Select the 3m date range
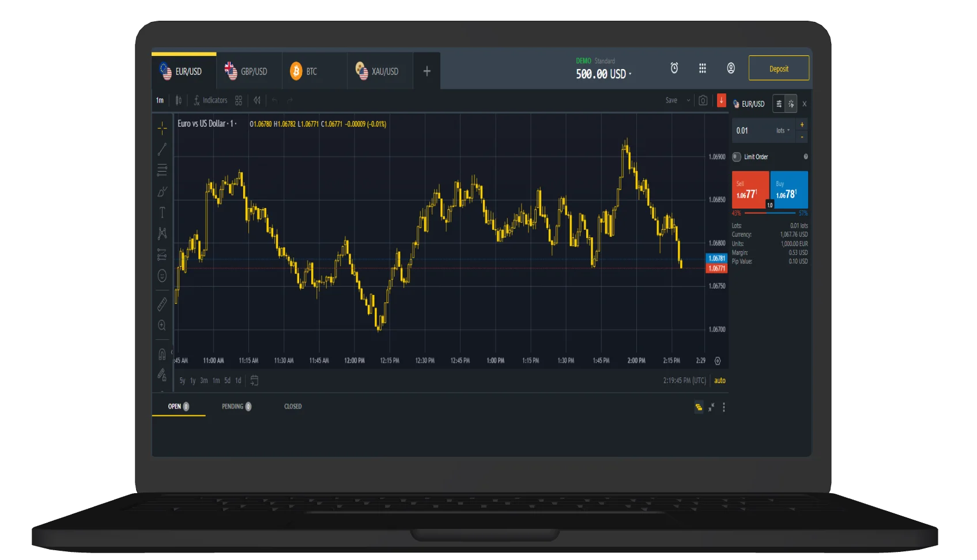This screenshot has height=560, width=977. (204, 381)
